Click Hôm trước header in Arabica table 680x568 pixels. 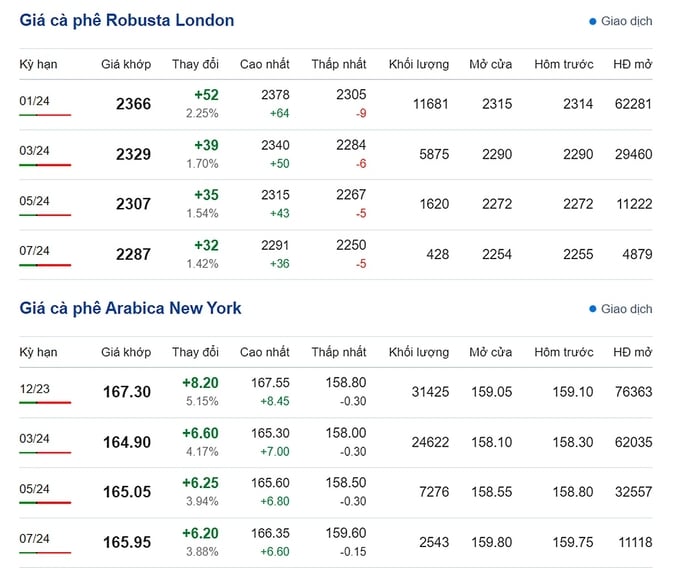click(564, 352)
